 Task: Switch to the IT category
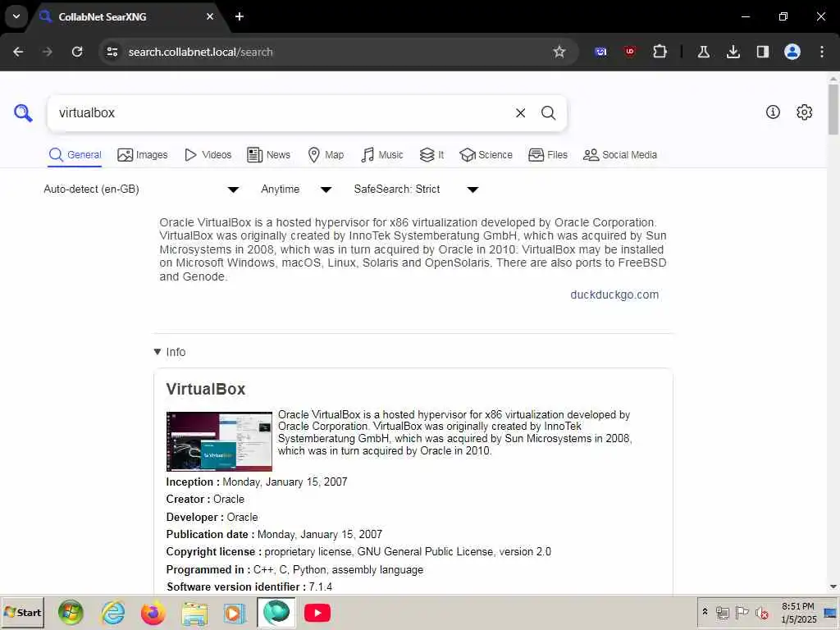431,155
